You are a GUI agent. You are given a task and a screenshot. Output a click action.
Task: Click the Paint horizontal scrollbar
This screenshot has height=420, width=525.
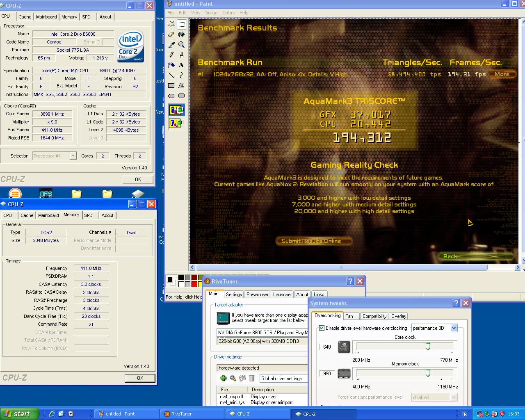pyautogui.click(x=341, y=267)
